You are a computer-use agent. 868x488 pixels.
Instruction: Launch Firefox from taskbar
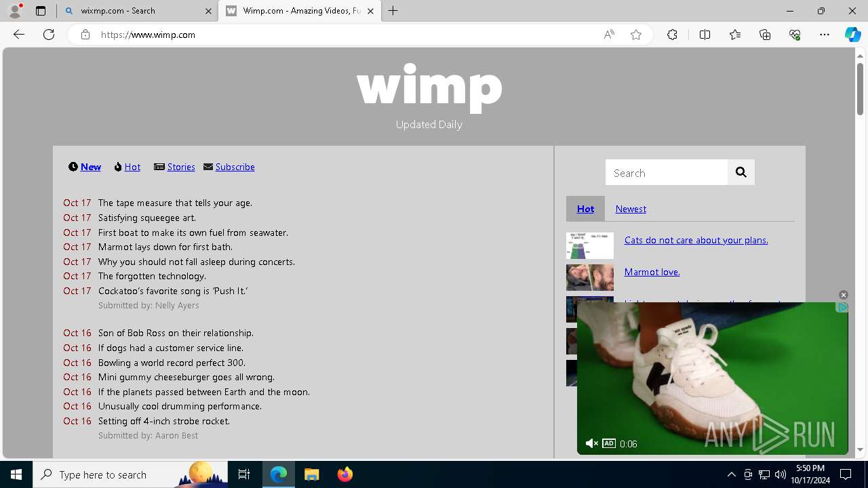click(344, 474)
